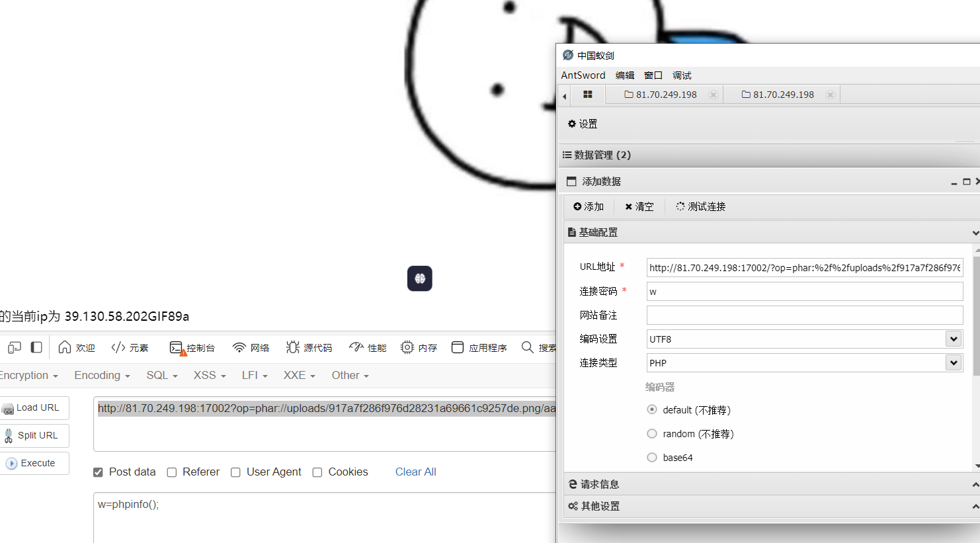Click the Load URL button

click(34, 408)
